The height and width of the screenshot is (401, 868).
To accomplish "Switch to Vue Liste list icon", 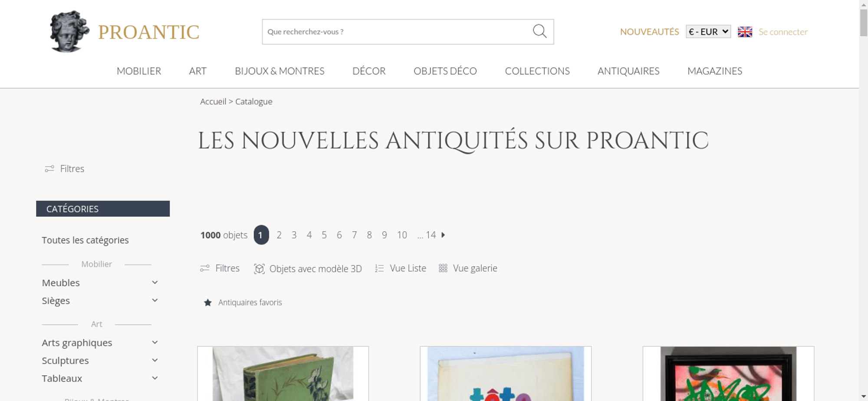I will click(x=379, y=268).
